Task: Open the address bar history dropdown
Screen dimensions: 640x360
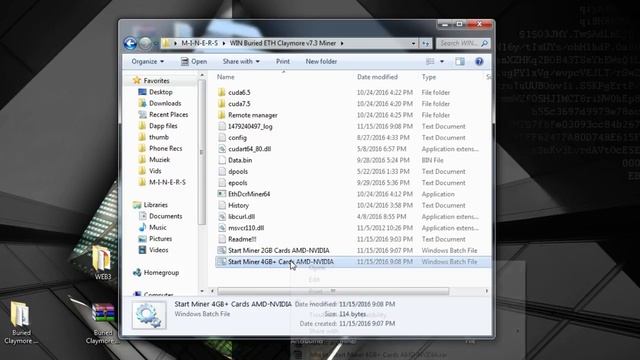Action: (413, 43)
